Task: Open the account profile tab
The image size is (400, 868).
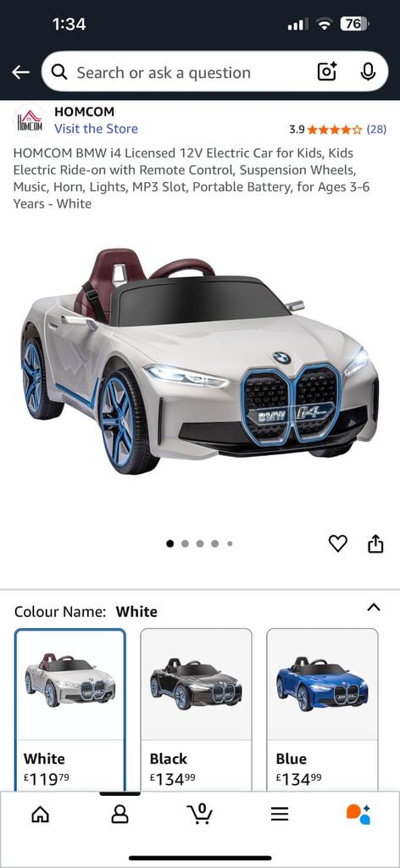Action: [x=119, y=814]
